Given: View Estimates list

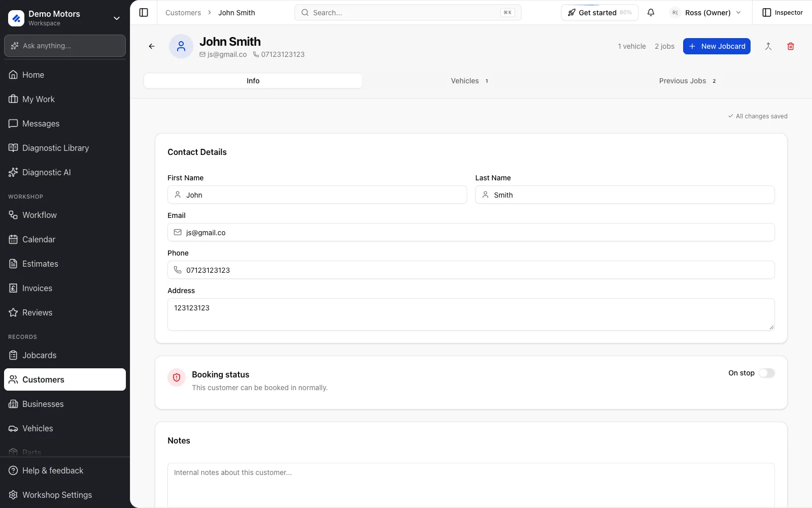Looking at the screenshot, I should click(x=65, y=264).
